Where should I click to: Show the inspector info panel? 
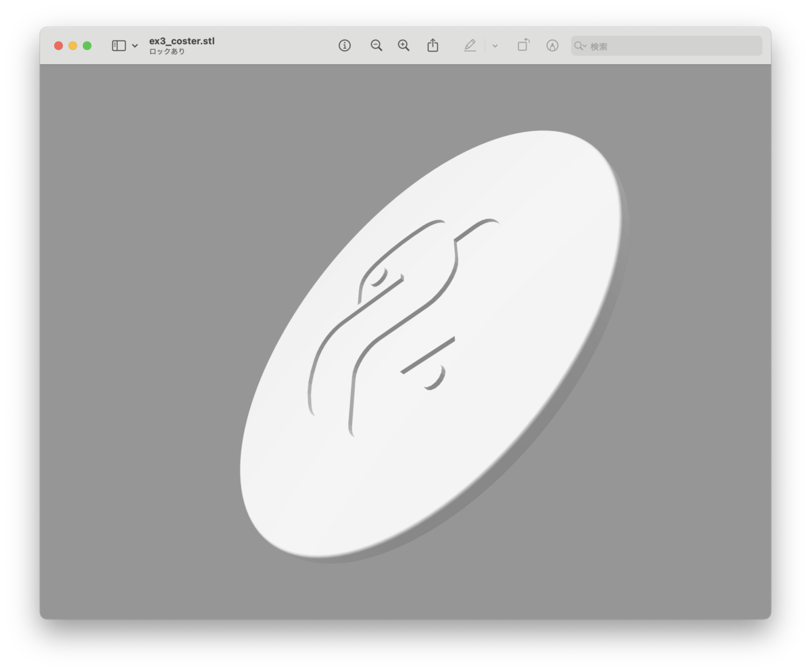pos(345,45)
